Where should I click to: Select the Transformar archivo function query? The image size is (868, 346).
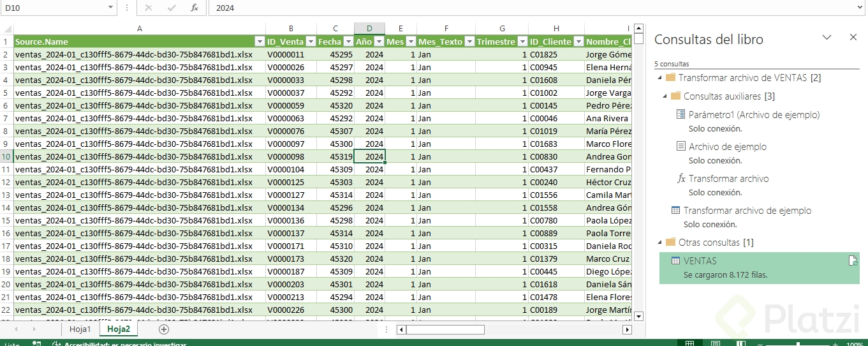tap(728, 179)
